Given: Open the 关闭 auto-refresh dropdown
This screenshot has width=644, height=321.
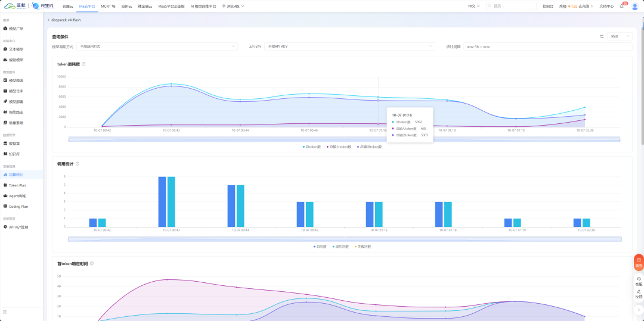Looking at the screenshot, I should (x=620, y=36).
